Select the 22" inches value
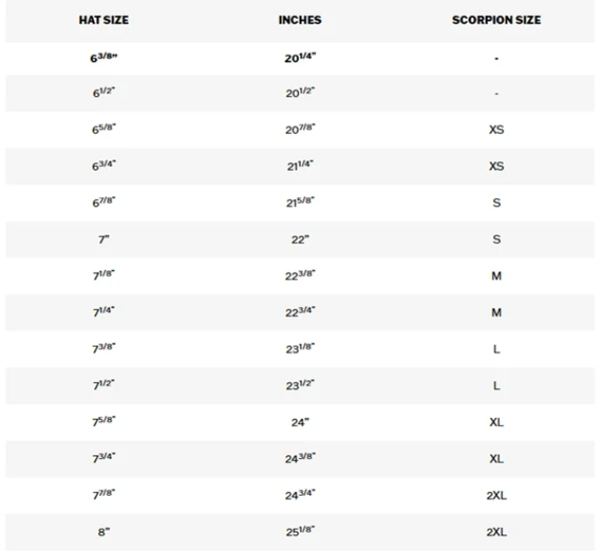 [x=300, y=239]
